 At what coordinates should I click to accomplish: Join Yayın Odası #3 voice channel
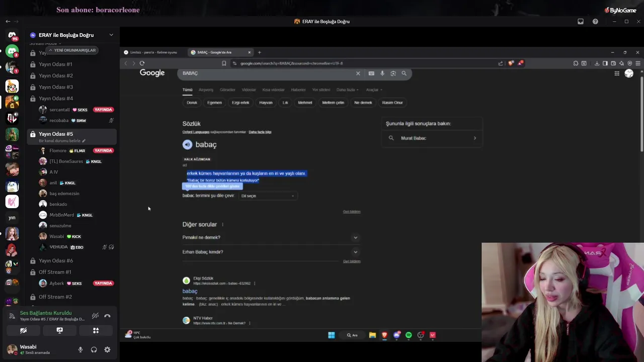click(x=56, y=87)
